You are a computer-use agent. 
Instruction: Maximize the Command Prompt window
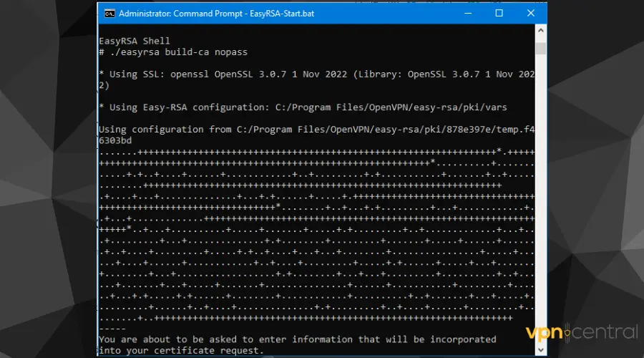[x=499, y=13]
